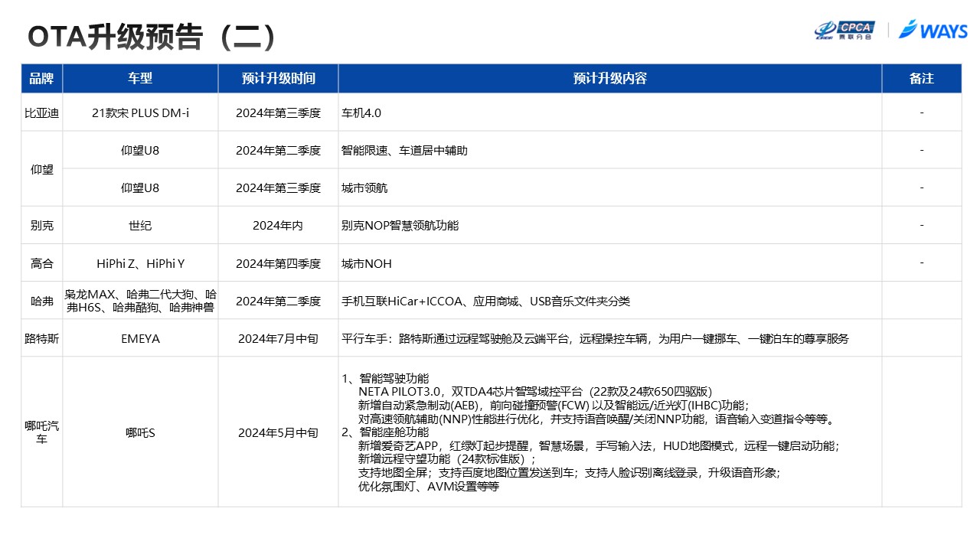Image resolution: width=980 pixels, height=551 pixels.
Task: Select the 21款宋 PLUS DM-i cell
Action: (x=140, y=112)
